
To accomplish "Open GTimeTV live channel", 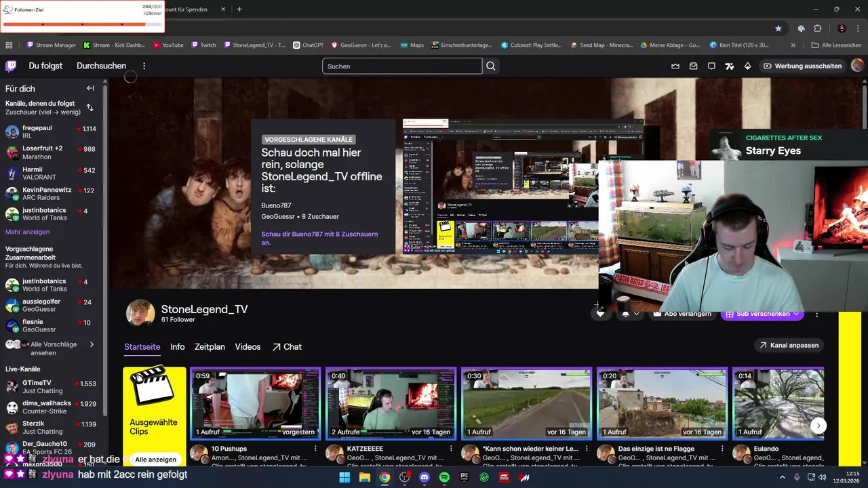I will point(51,386).
